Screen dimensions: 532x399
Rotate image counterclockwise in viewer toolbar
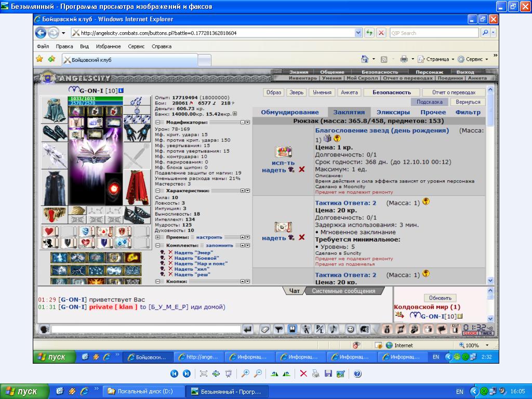pos(287,374)
